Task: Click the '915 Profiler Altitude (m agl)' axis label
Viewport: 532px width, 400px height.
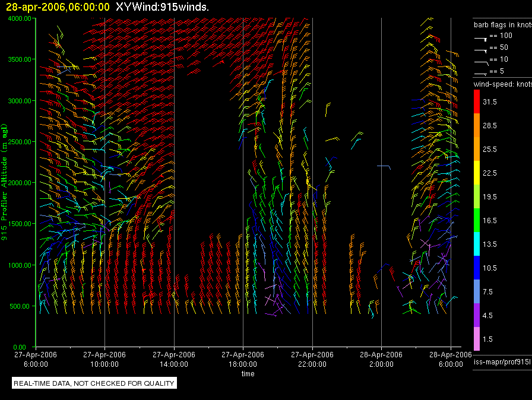Action: tap(4, 183)
